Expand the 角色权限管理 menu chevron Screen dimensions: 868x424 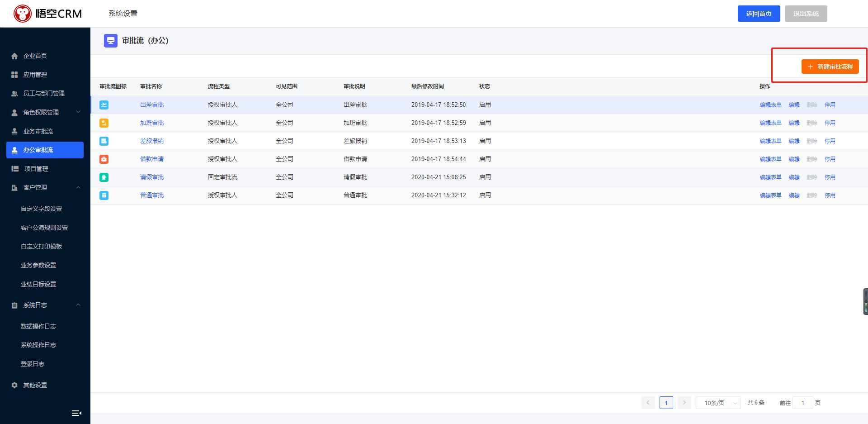(78, 112)
